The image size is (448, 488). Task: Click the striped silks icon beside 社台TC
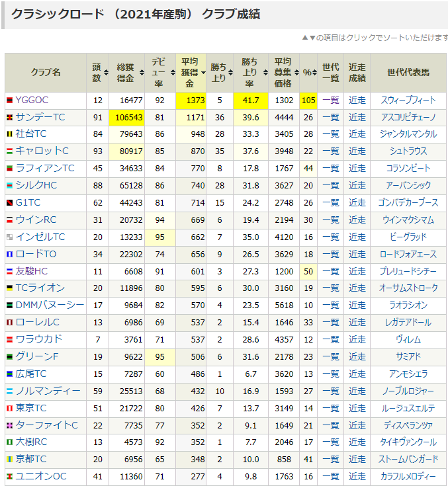pyautogui.click(x=9, y=134)
